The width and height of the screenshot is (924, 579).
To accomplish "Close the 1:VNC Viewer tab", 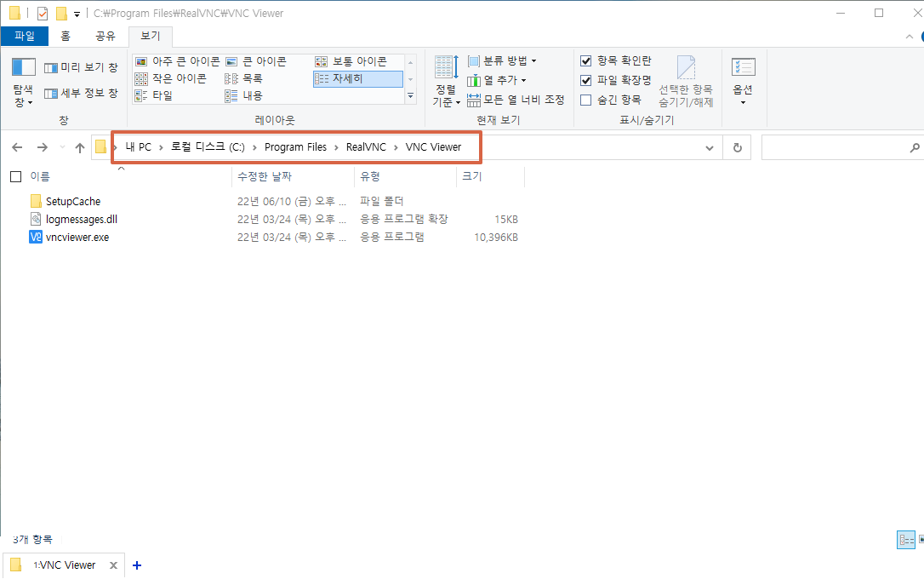I will tap(113, 565).
